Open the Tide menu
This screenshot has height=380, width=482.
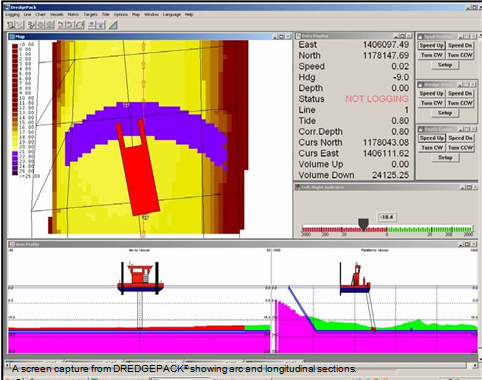click(x=105, y=15)
